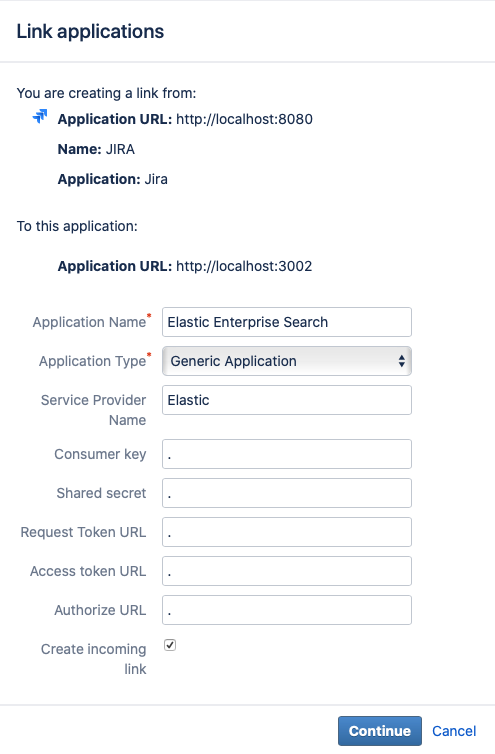Image resolution: width=495 pixels, height=754 pixels.
Task: Select the Consumer key text box
Action: point(287,454)
